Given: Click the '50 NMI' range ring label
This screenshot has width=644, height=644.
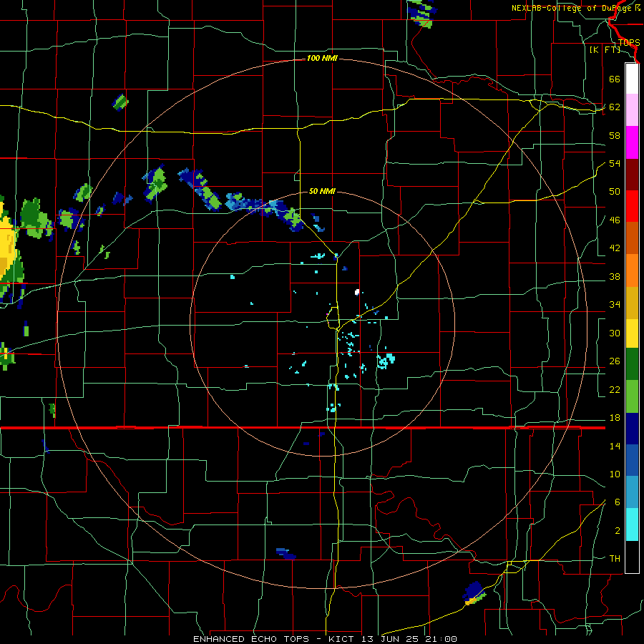Looking at the screenshot, I should pyautogui.click(x=322, y=191).
